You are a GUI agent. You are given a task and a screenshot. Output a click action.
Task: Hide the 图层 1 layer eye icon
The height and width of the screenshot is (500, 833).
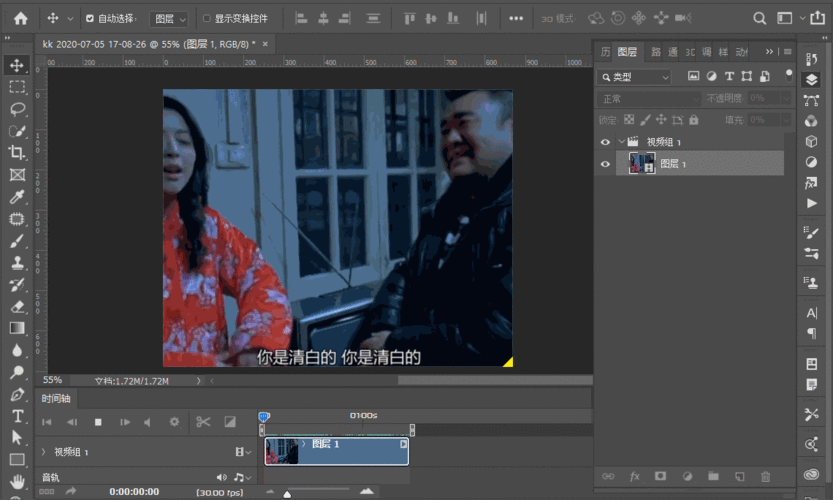tap(605, 164)
